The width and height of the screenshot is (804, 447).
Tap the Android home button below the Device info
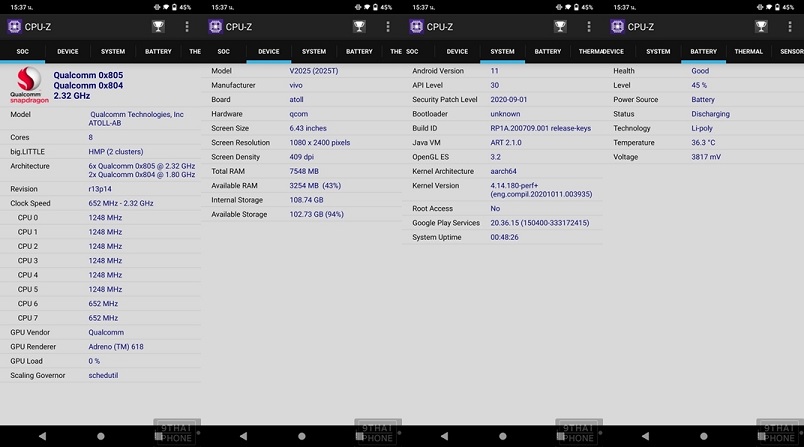302,436
